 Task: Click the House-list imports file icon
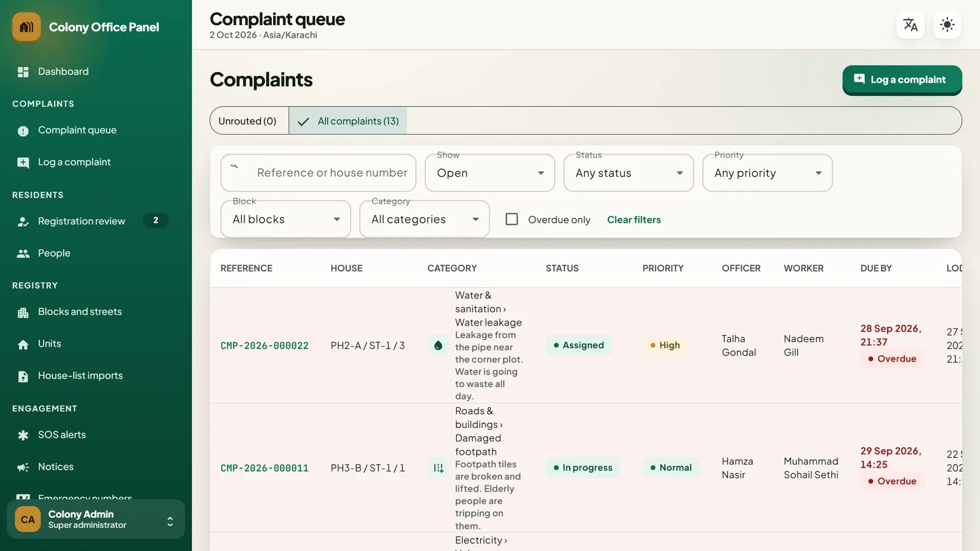[23, 376]
